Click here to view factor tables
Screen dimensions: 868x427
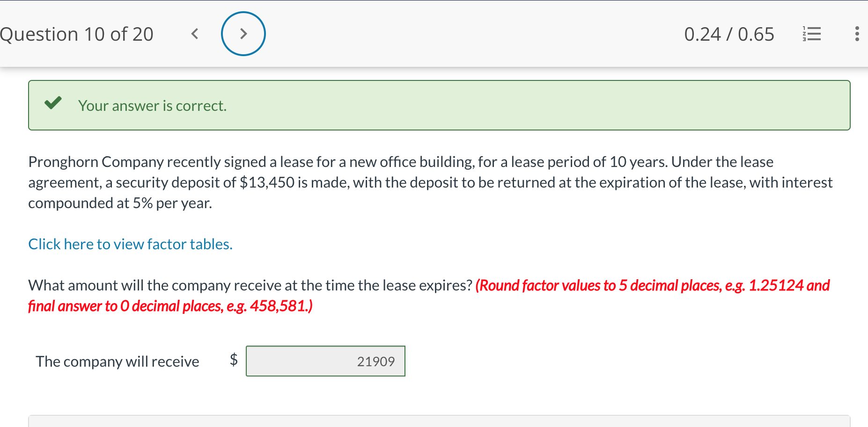click(x=130, y=244)
